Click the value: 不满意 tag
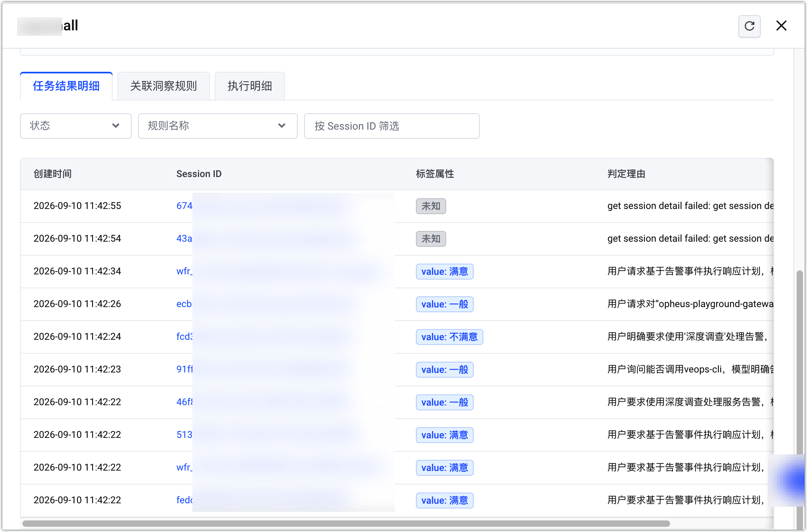Viewport: 807px width, 532px height. click(x=449, y=337)
